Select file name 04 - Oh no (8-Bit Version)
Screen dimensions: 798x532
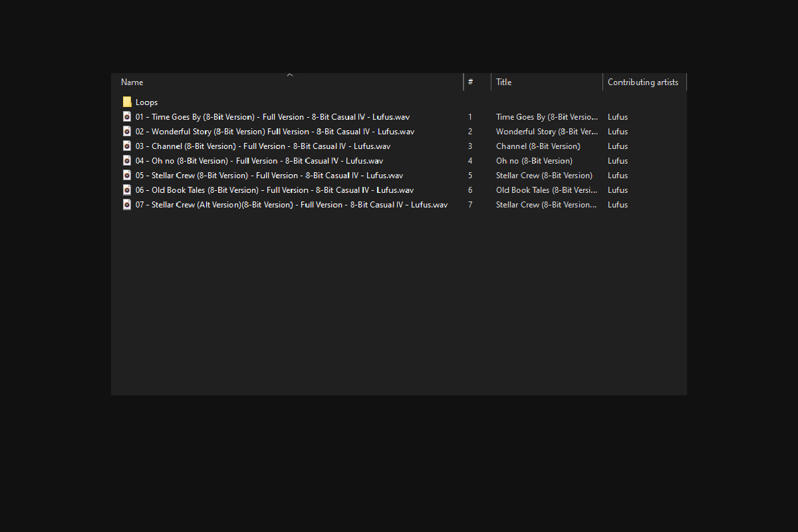click(259, 161)
